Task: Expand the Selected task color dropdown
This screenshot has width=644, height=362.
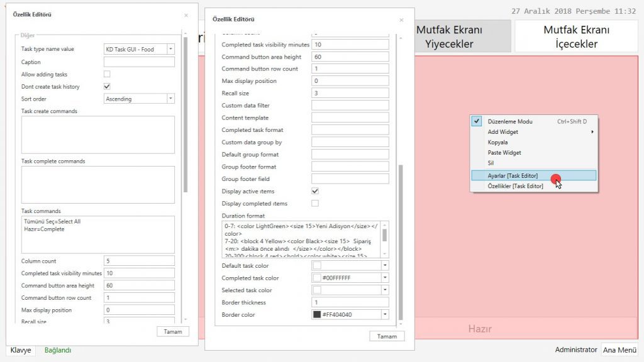Action: (384, 290)
